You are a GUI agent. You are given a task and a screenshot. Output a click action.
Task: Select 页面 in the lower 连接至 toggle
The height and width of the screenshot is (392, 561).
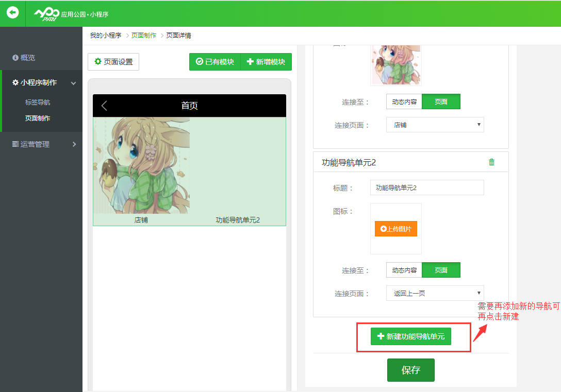click(441, 270)
